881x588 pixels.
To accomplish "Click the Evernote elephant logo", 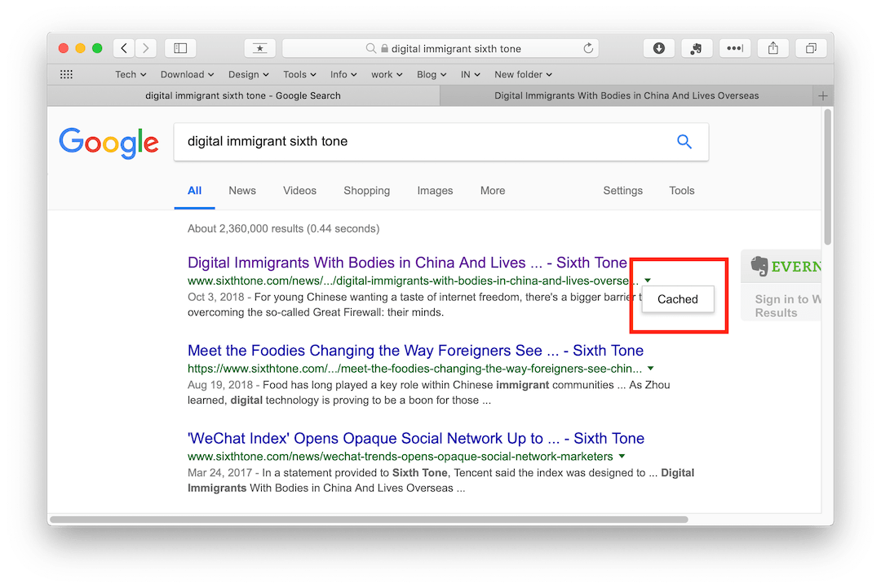I will 759,266.
